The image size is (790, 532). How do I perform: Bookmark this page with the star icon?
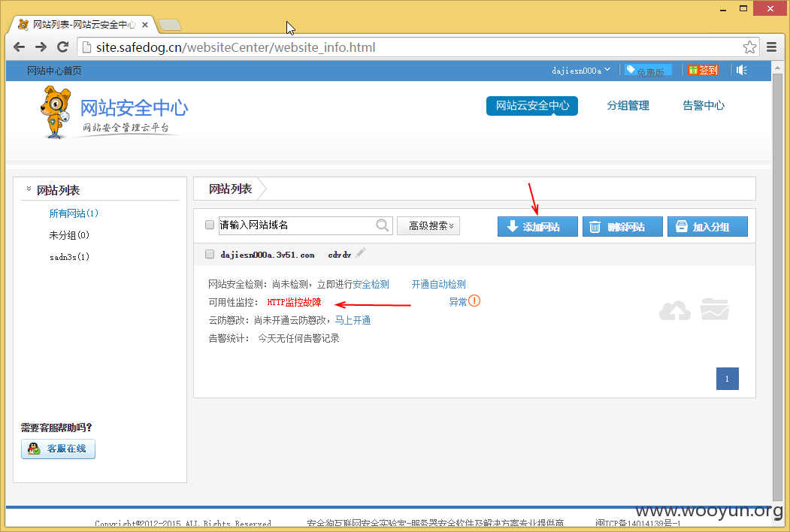749,47
